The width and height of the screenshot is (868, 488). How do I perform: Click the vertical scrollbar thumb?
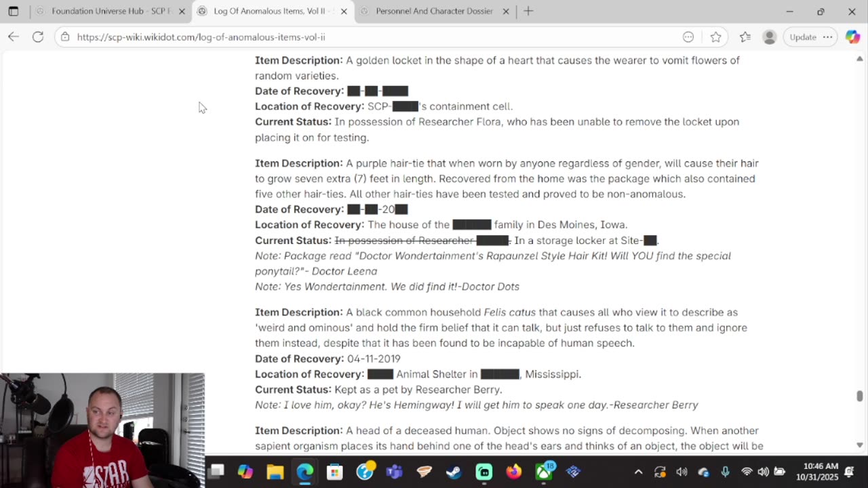[x=860, y=396]
